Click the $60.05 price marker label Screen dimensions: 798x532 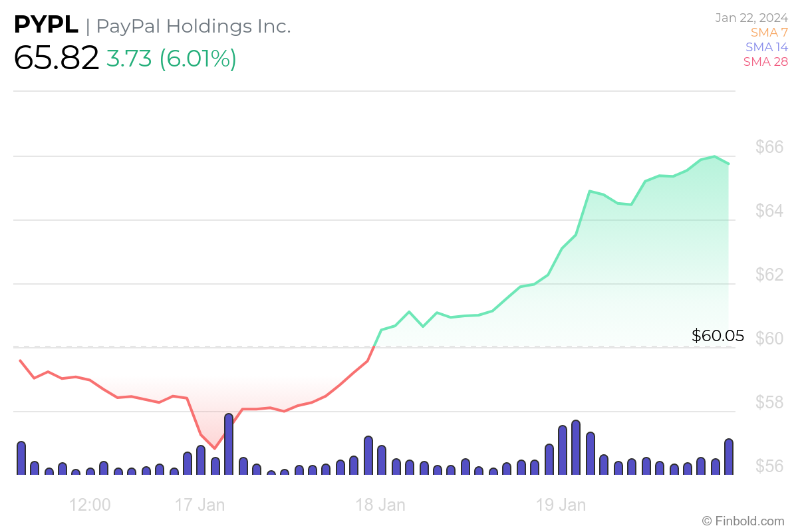tap(718, 336)
